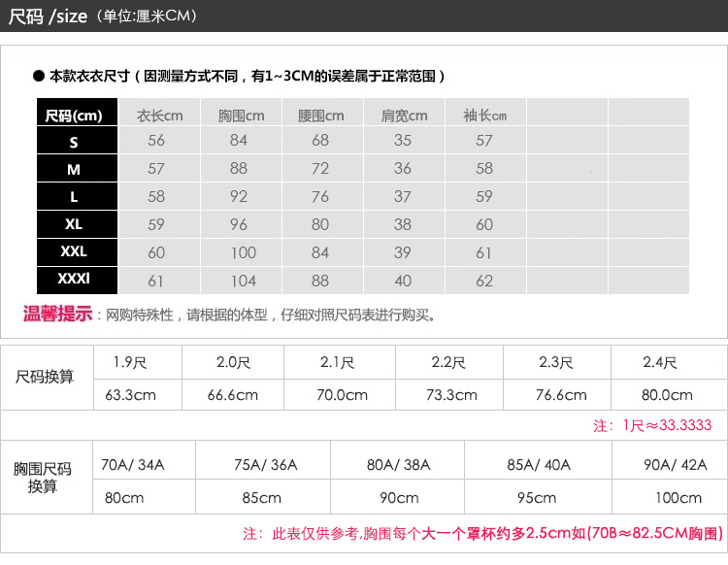Click waist value 68 in S row
Image resolution: width=728 pixels, height=565 pixels.
point(320,140)
